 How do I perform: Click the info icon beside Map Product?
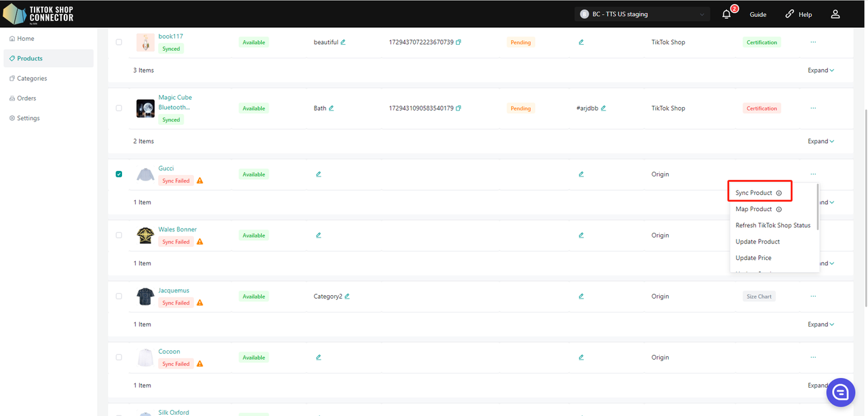(779, 210)
